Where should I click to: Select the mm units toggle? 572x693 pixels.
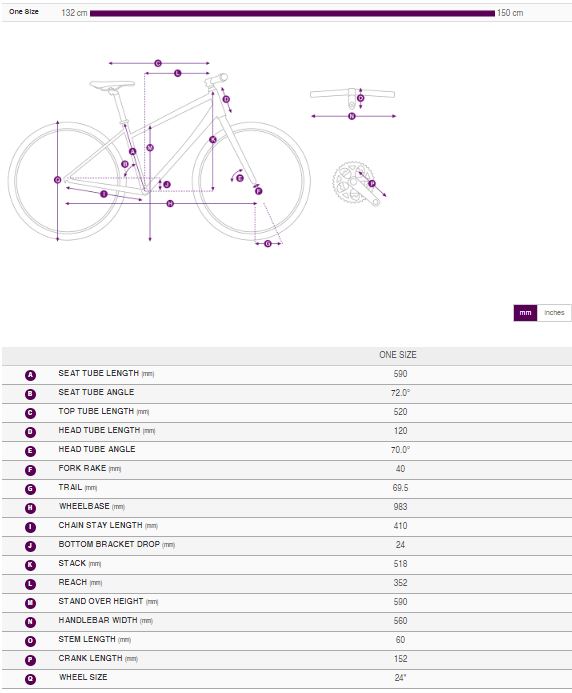tap(526, 313)
